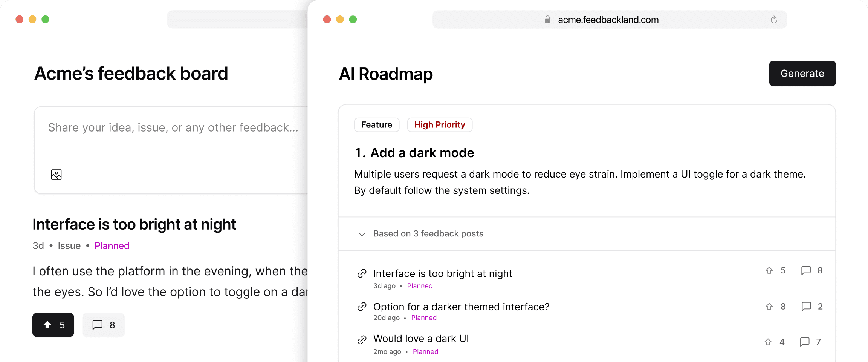
Task: Collapse the 'Based on 3 feedback posts' section
Action: tap(361, 234)
